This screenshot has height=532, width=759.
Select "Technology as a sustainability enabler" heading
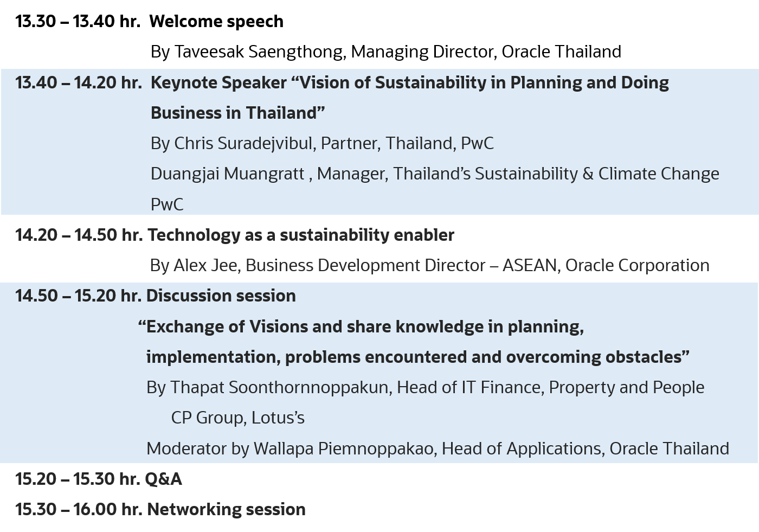[300, 235]
